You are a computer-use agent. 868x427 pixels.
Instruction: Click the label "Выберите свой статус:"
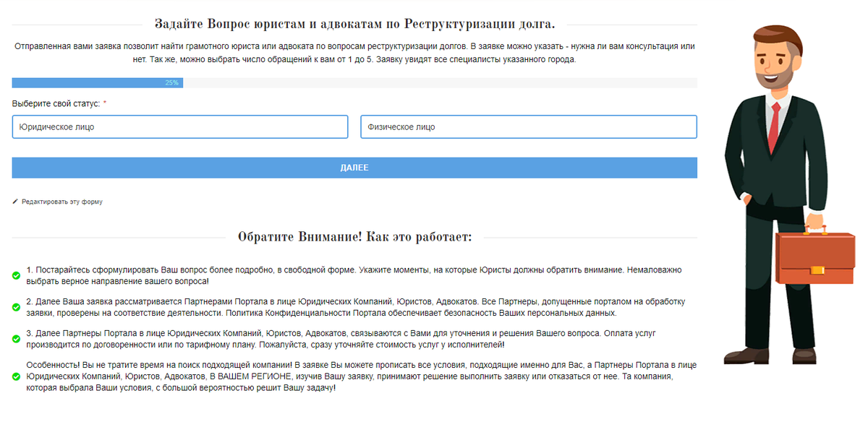tap(56, 104)
